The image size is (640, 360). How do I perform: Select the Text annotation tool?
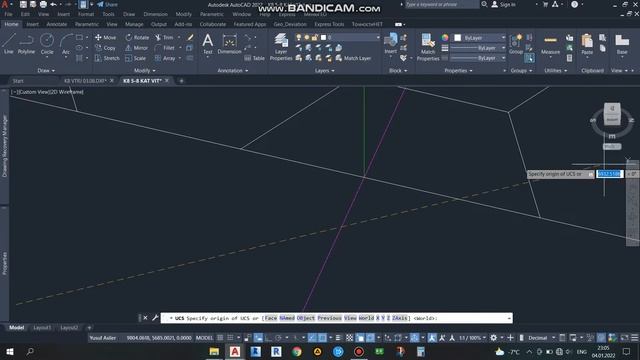(208, 44)
